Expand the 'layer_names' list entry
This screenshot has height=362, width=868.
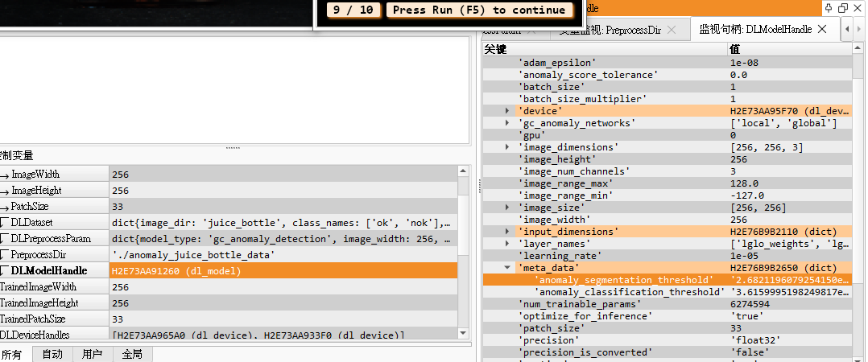[x=507, y=244]
